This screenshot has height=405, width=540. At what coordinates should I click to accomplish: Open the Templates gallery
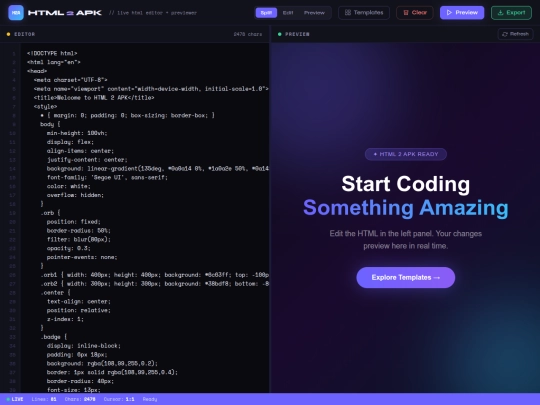(x=364, y=13)
